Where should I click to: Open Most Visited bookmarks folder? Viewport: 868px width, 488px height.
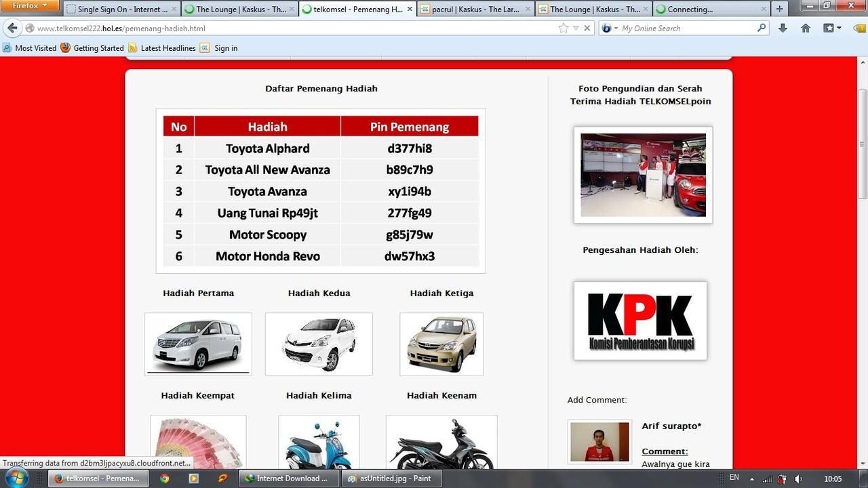point(30,48)
